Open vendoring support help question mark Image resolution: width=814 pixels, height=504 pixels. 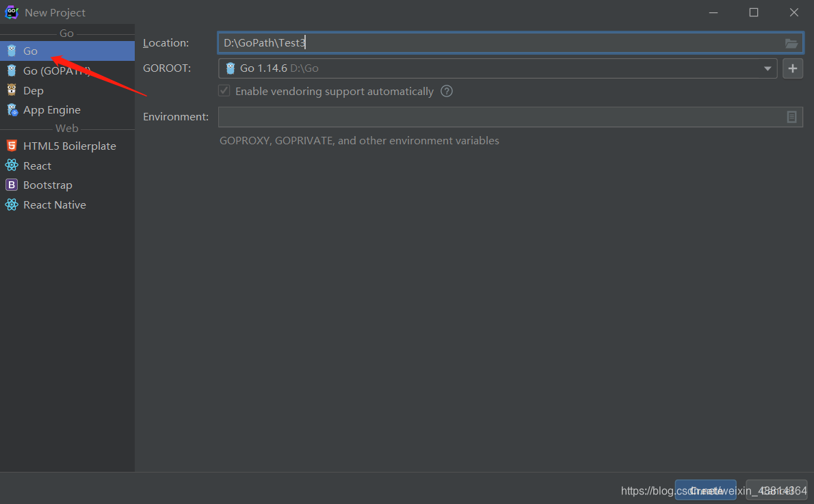447,92
